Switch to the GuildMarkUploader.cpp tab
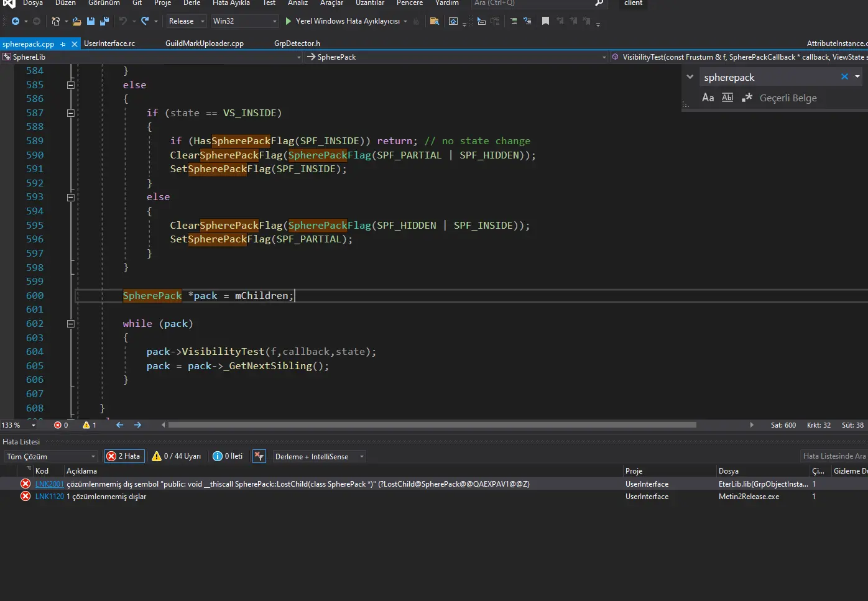The width and height of the screenshot is (868, 601). (204, 44)
